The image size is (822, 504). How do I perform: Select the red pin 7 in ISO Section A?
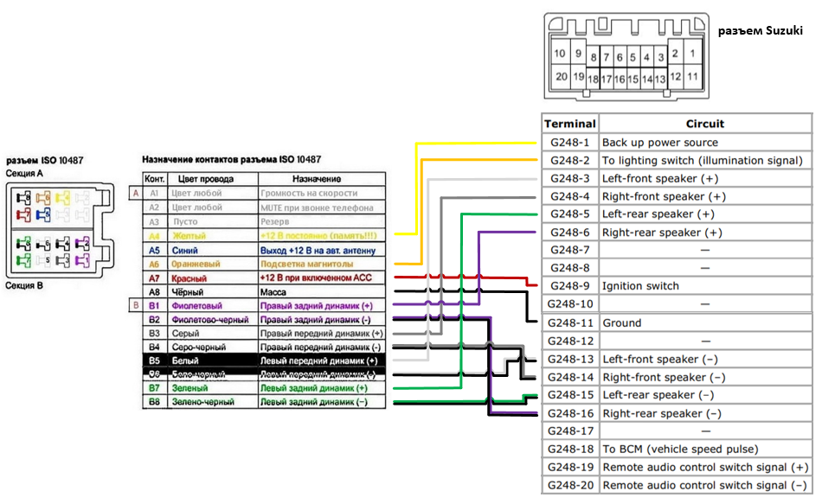pyautogui.click(x=22, y=214)
